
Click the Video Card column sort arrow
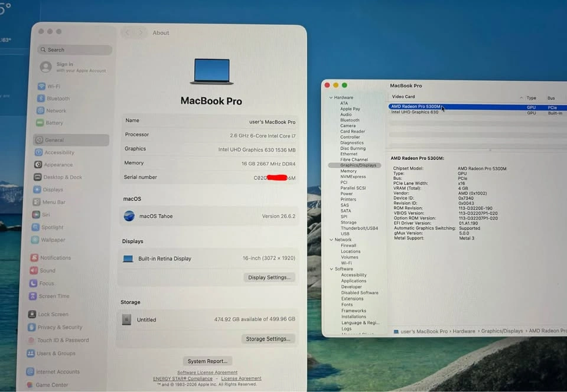point(521,98)
